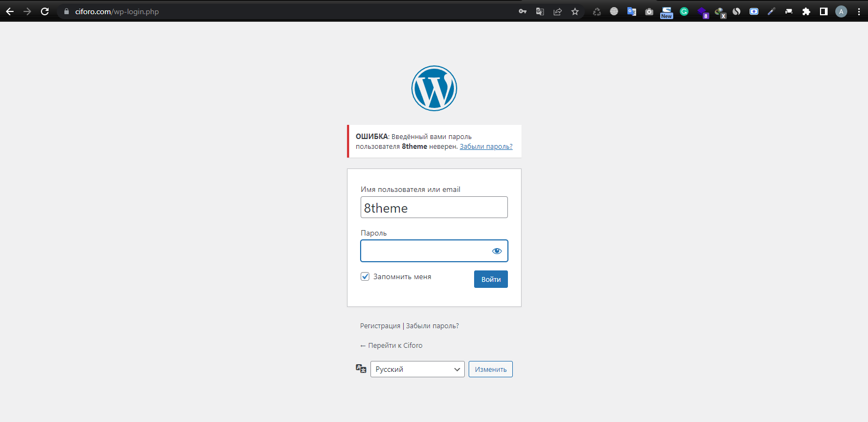This screenshot has width=868, height=422.
Task: Open the Chrome three-dot menu
Action: click(859, 11)
